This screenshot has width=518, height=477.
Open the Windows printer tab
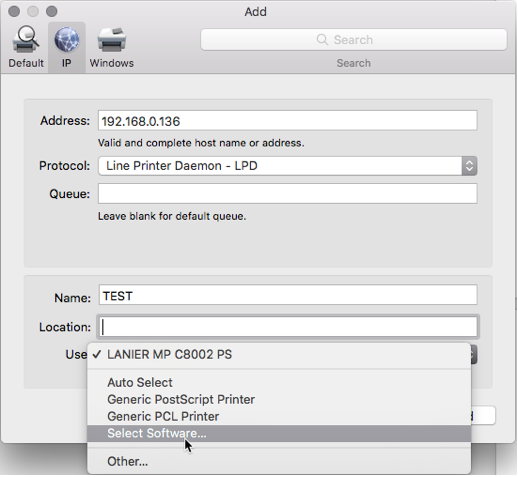click(112, 40)
